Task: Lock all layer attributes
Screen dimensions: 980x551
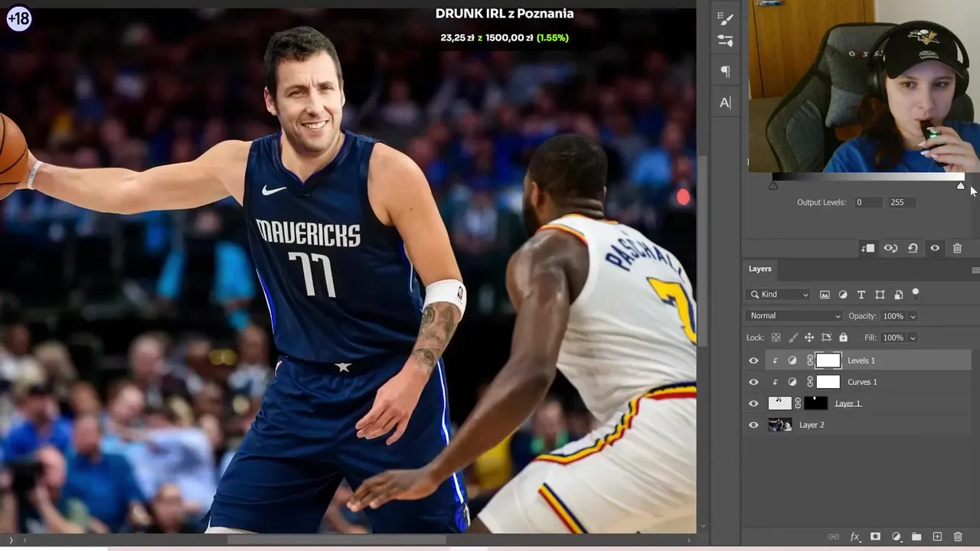Action: point(843,337)
